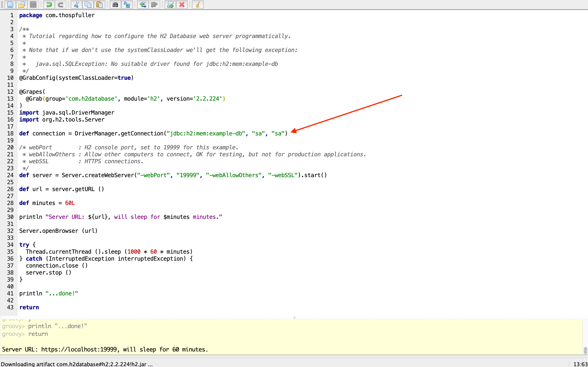
Task: Interrupt the running script
Action: point(182,4)
